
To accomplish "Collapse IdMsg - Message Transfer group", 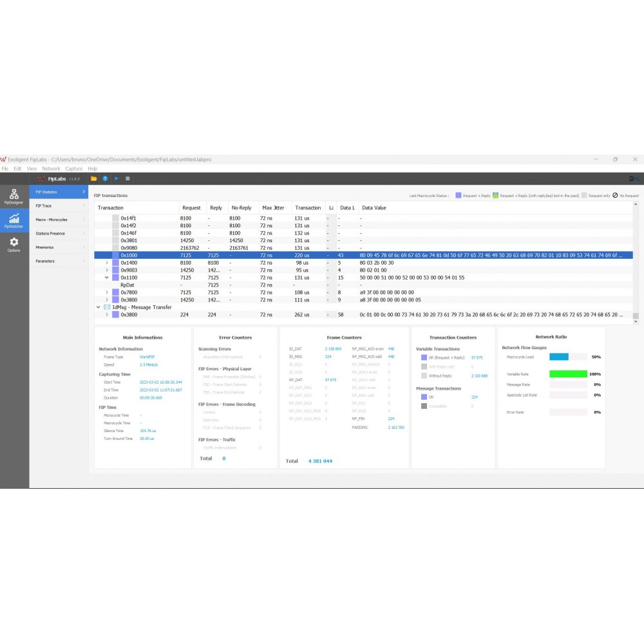I will click(98, 307).
